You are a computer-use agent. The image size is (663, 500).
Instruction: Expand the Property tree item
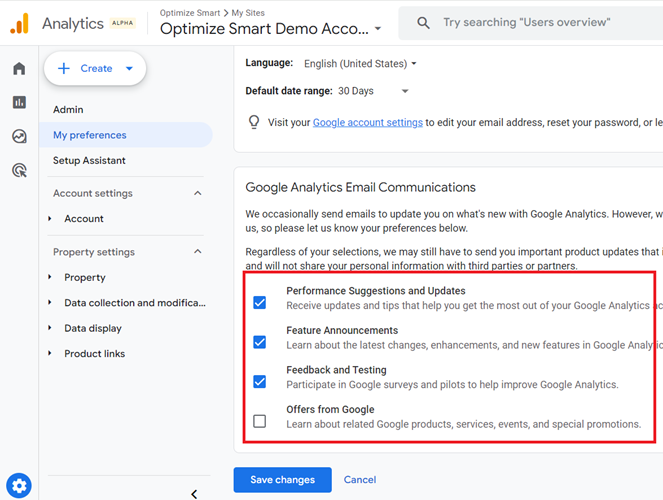click(50, 277)
